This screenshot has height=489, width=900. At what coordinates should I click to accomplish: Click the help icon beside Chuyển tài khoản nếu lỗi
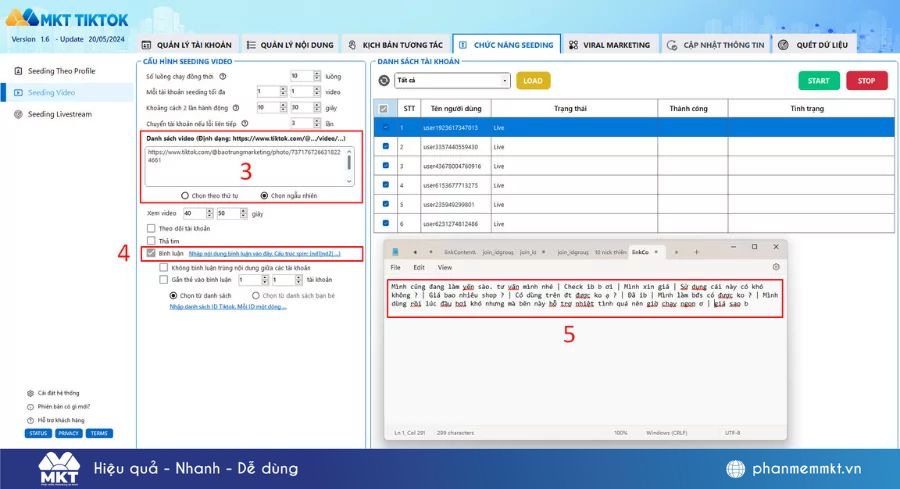(245, 123)
